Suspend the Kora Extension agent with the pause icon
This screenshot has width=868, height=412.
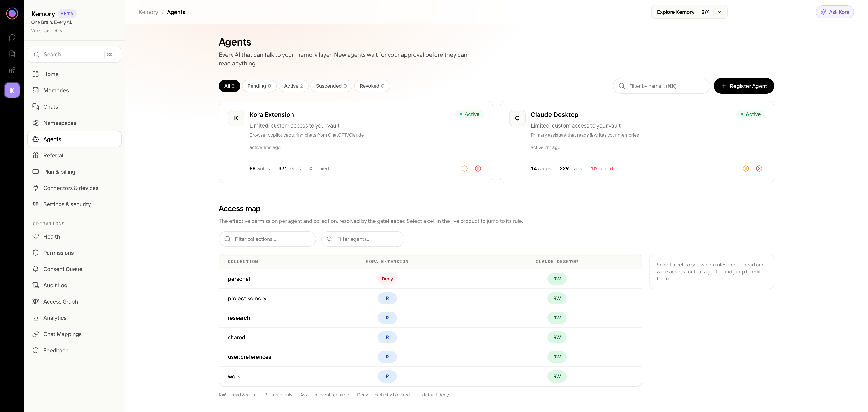465,169
